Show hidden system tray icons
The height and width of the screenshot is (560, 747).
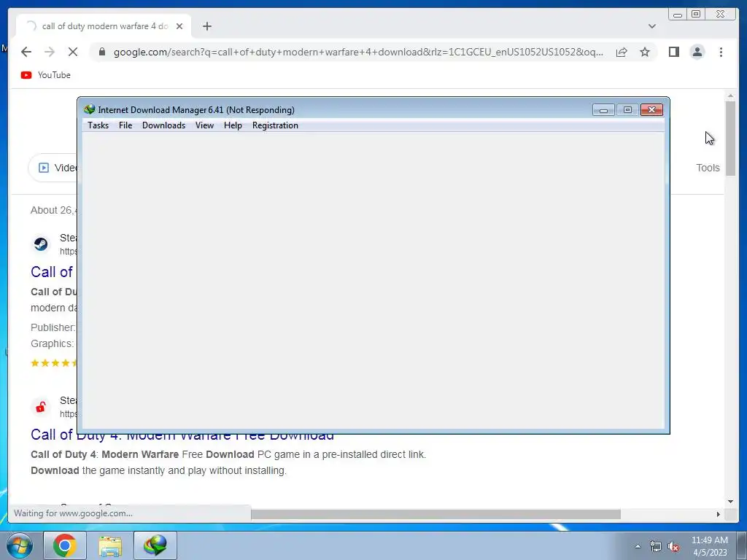638,546
